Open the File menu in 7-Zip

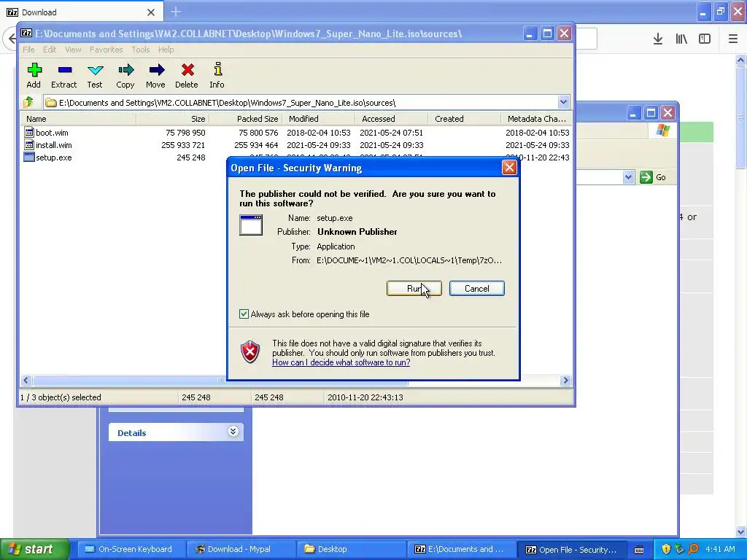pyautogui.click(x=28, y=50)
